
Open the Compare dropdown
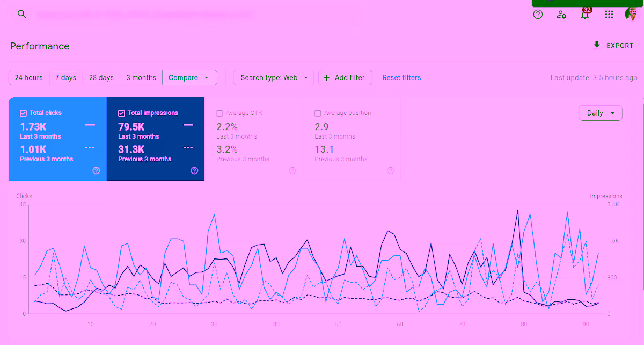pyautogui.click(x=189, y=77)
